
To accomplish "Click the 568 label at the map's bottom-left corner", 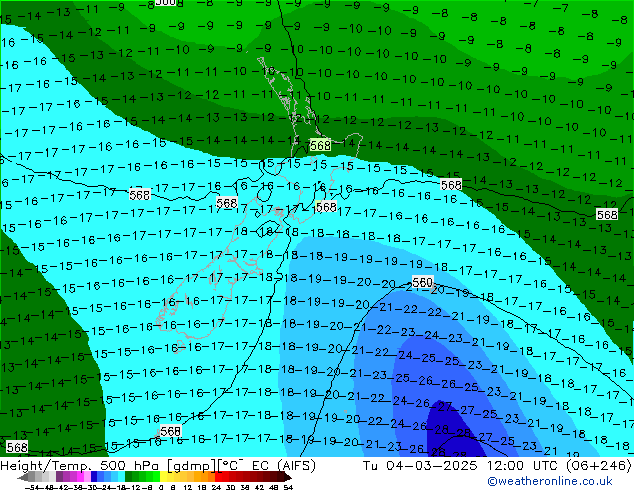I will coord(17,447).
